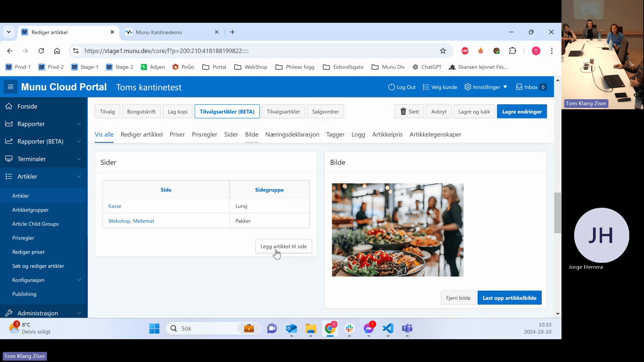Open Visual Studio Code in taskbar

click(388, 328)
